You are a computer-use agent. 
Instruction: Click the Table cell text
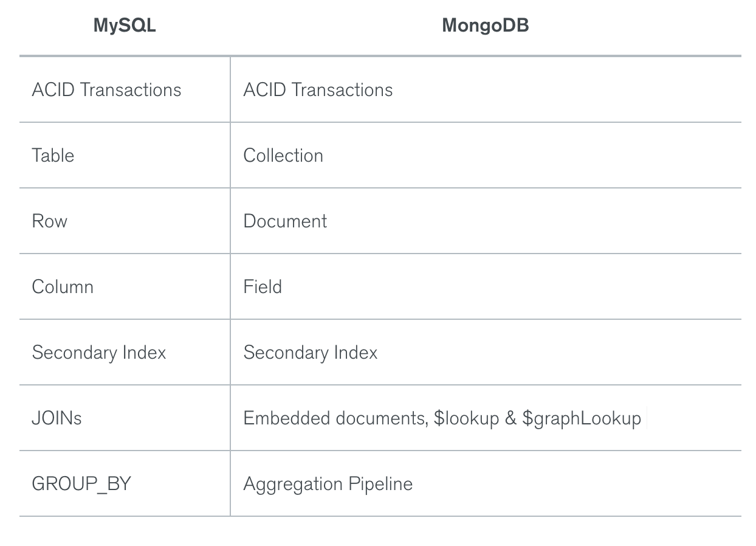click(x=53, y=156)
